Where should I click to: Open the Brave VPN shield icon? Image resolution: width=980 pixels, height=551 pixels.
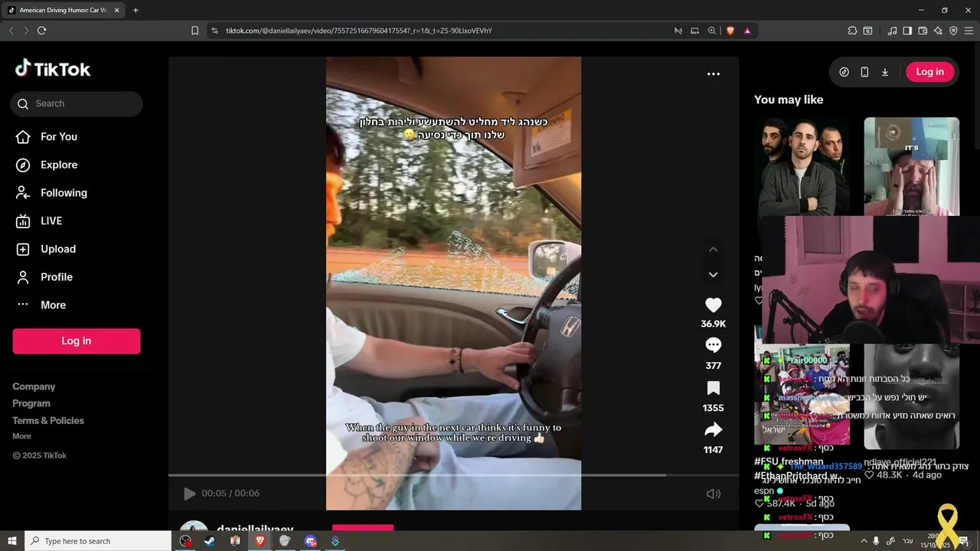(x=953, y=31)
